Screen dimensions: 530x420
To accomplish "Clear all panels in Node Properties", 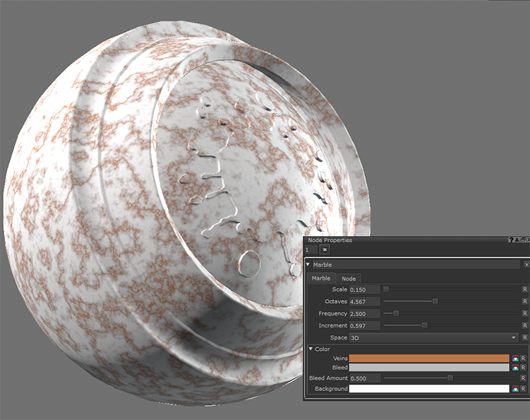I will point(325,250).
